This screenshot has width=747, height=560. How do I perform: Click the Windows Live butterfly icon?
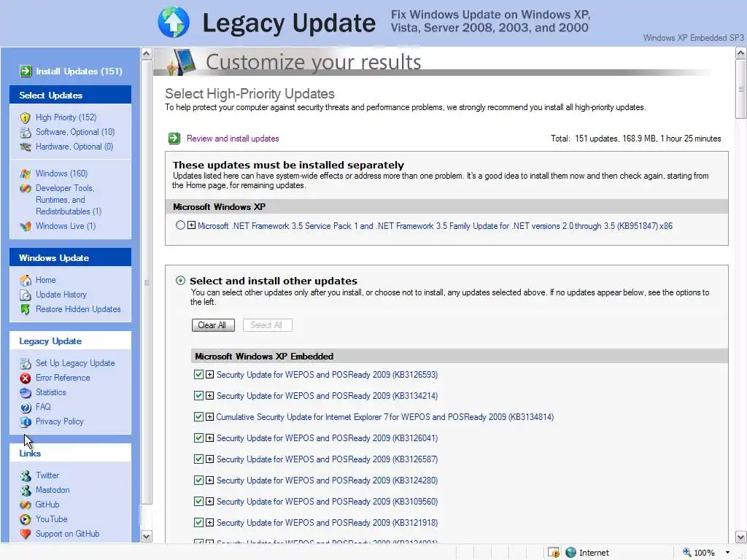26,226
